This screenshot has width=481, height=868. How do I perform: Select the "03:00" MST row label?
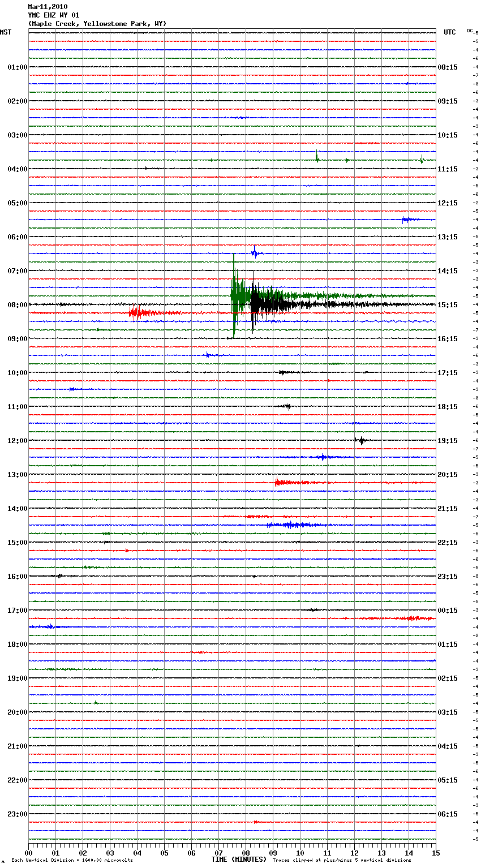[x=18, y=135]
